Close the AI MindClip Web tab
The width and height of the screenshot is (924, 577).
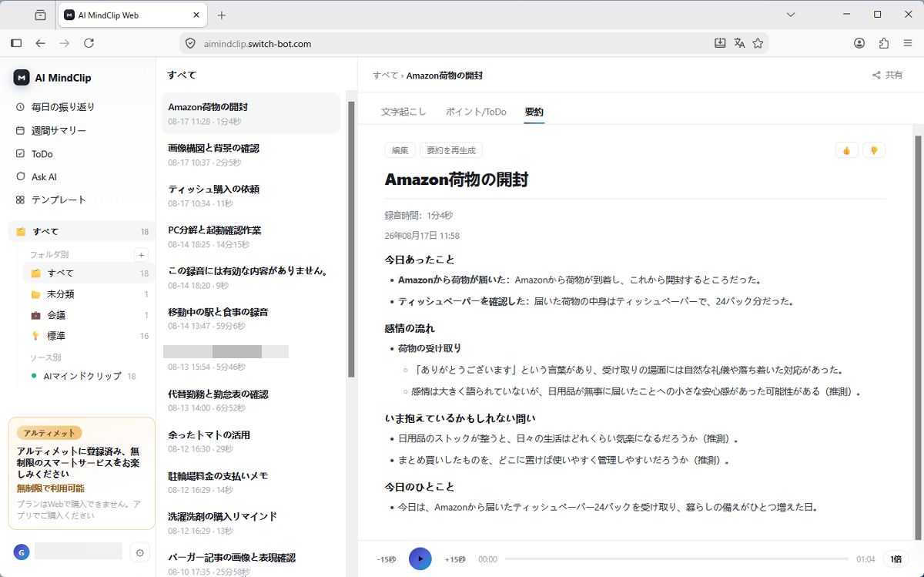coord(196,15)
